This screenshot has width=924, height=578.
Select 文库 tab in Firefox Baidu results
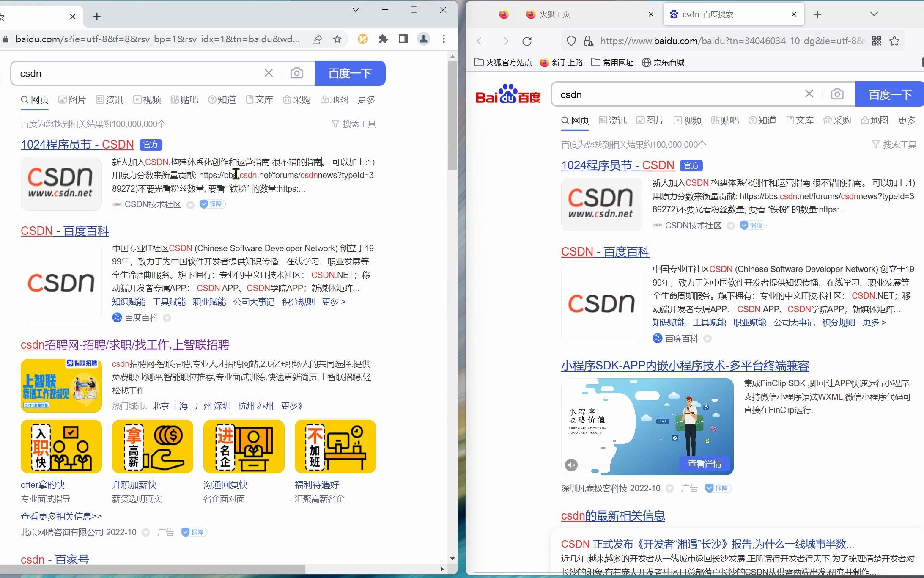point(800,121)
